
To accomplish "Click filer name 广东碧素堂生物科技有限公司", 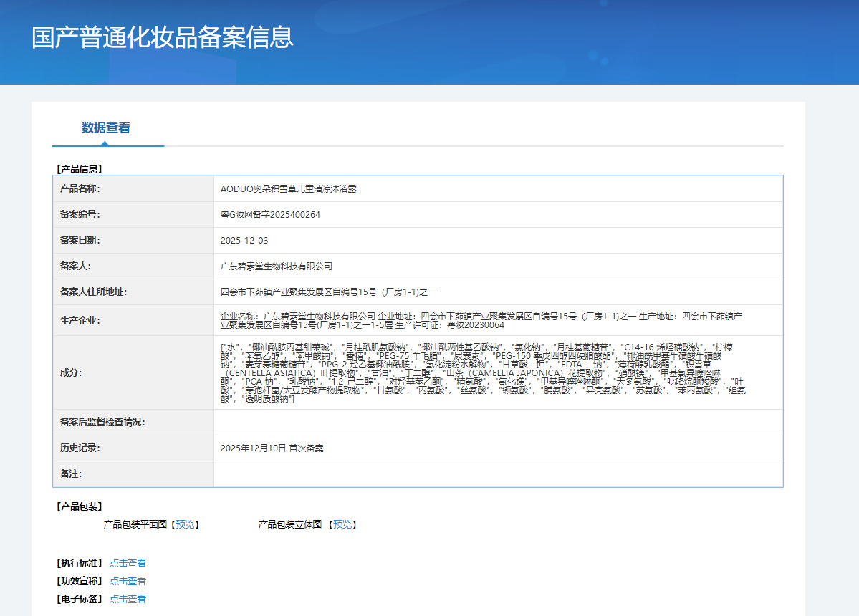I will 276,266.
